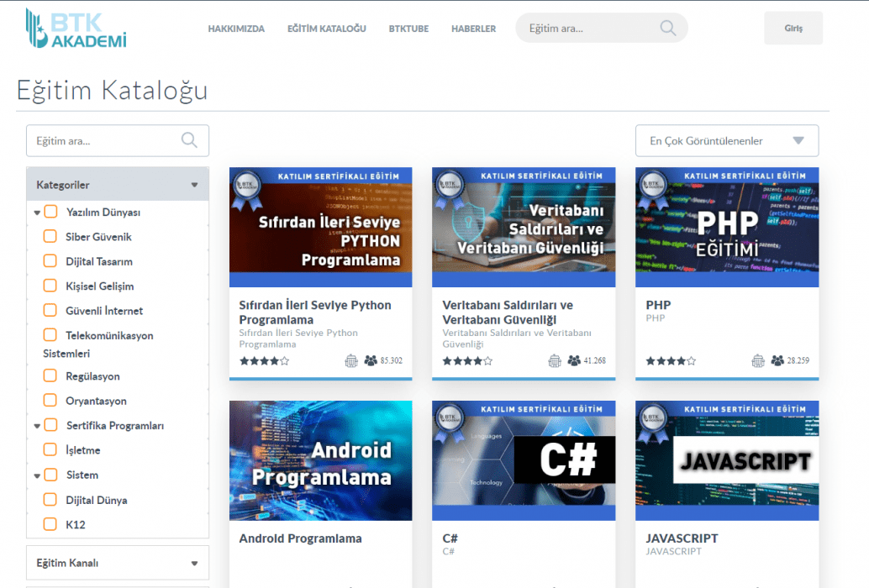The width and height of the screenshot is (869, 588).
Task: Check the Dijital Dünya checkbox
Action: pos(50,500)
